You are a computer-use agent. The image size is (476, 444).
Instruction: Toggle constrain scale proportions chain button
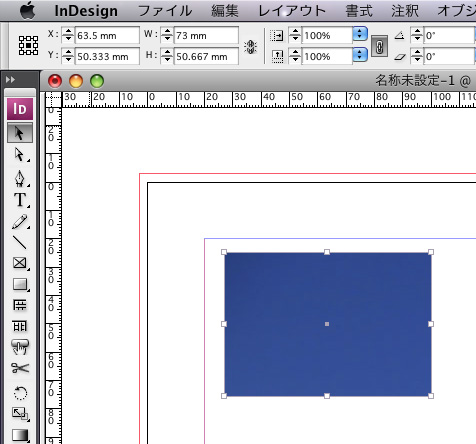(379, 46)
